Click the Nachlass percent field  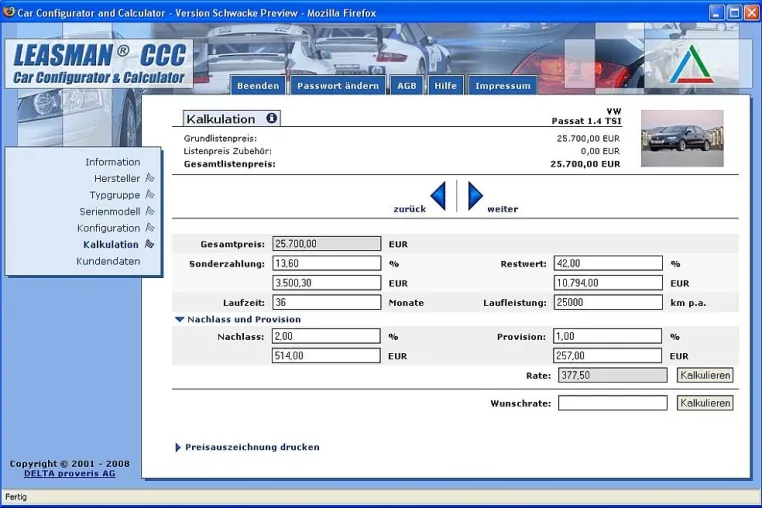[x=326, y=336]
